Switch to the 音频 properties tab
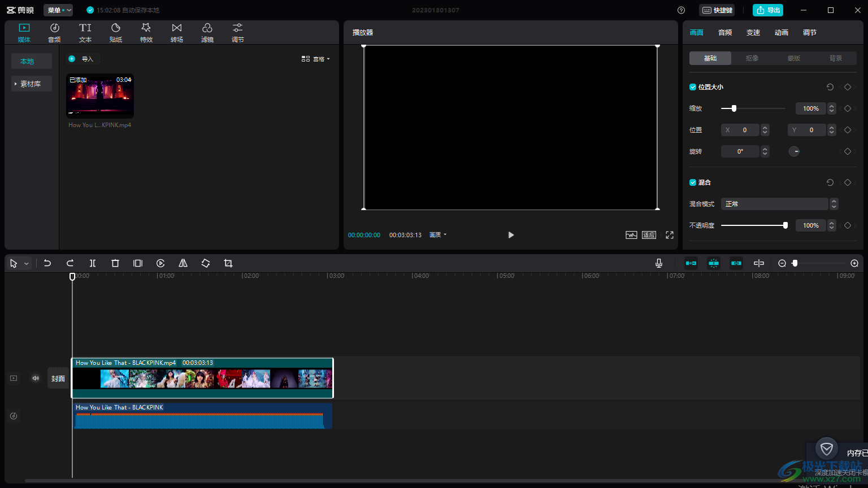 725,33
